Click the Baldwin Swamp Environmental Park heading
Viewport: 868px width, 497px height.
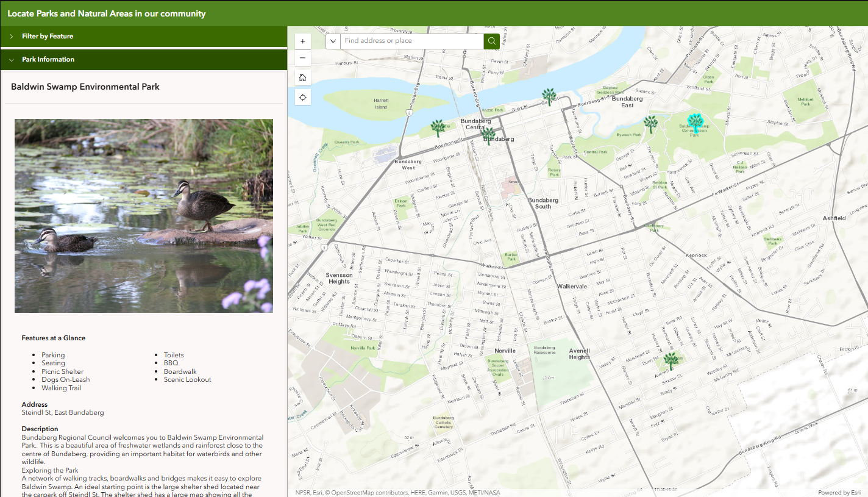click(x=85, y=87)
